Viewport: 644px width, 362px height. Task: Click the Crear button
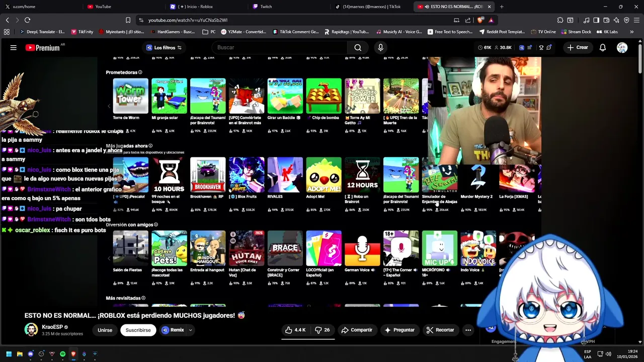578,48
